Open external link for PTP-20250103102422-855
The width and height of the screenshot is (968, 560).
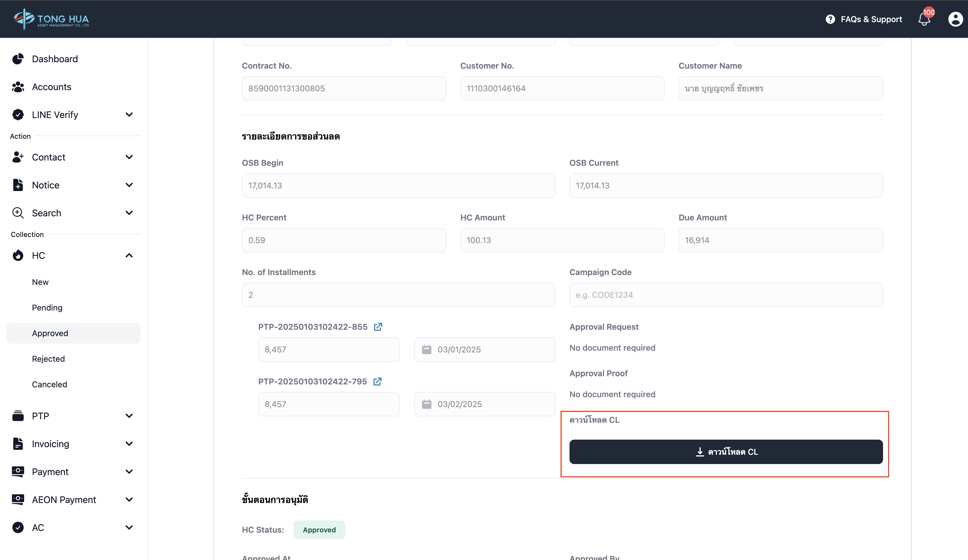coord(378,327)
